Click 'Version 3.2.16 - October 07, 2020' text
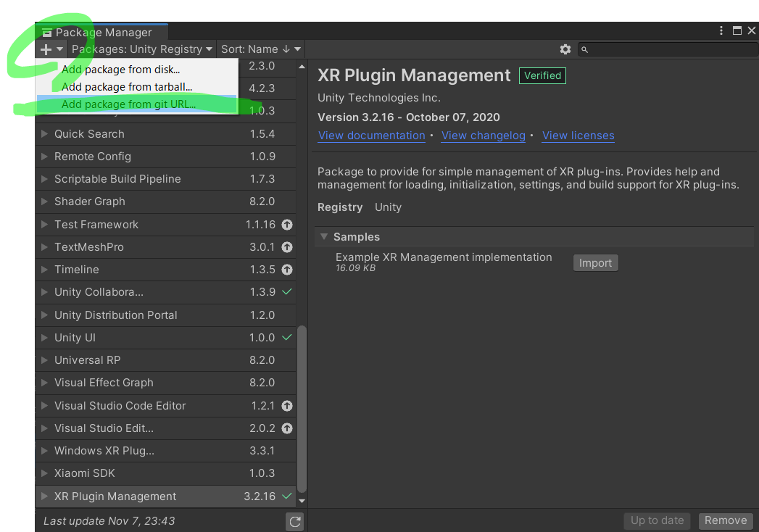The height and width of the screenshot is (532, 759). [409, 117]
